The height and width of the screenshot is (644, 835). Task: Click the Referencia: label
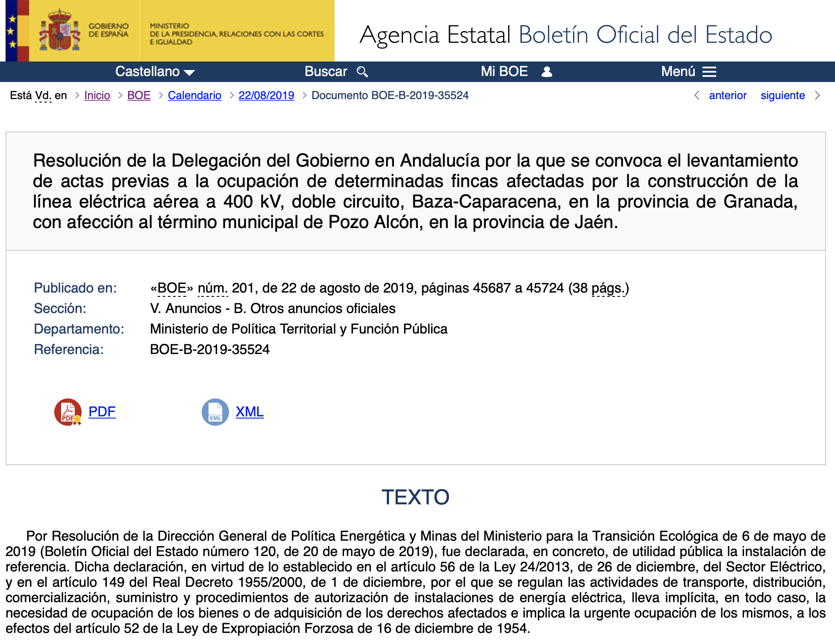(x=68, y=350)
